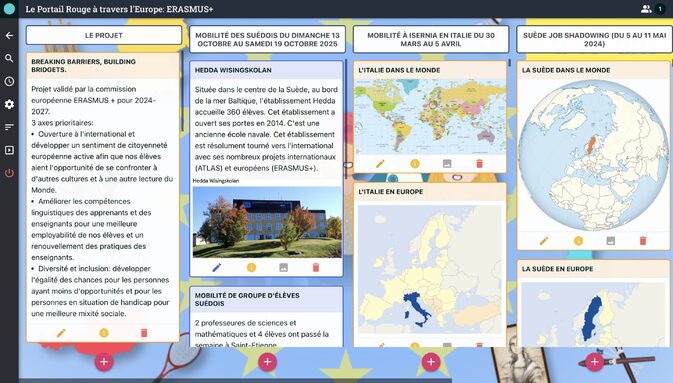Open the history clock icon

tap(9, 81)
